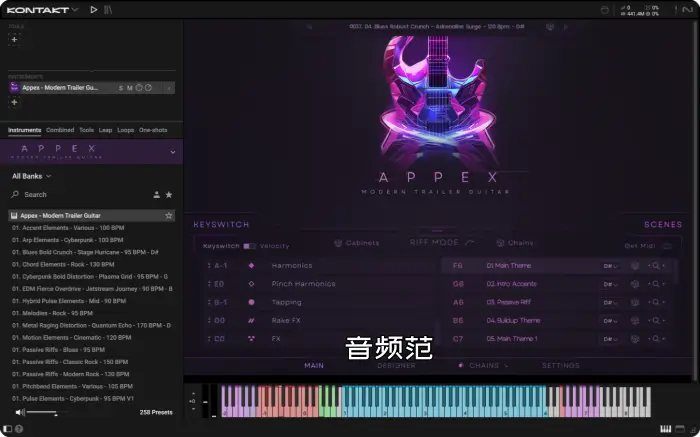Solo the Appex instrument with the S button

121,88
